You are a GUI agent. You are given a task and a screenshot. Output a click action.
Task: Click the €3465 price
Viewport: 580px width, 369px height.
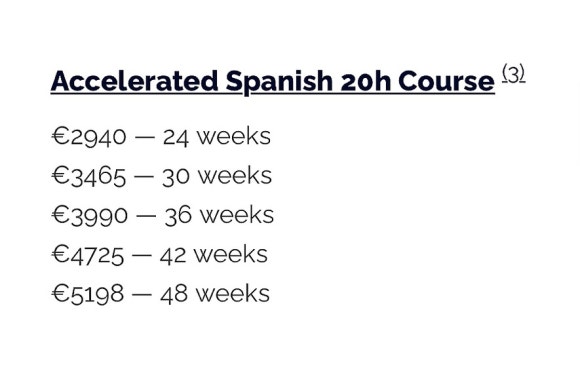click(x=88, y=176)
